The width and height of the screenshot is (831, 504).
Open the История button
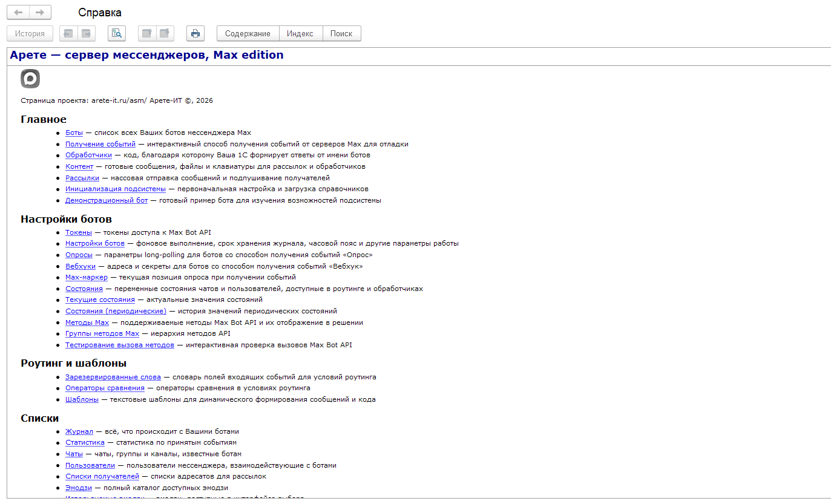click(x=30, y=33)
